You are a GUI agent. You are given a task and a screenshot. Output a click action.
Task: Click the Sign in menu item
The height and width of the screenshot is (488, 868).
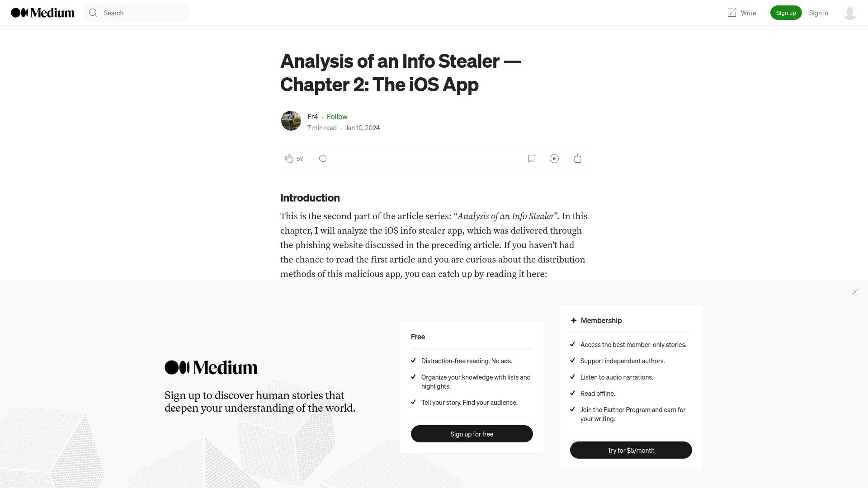818,13
